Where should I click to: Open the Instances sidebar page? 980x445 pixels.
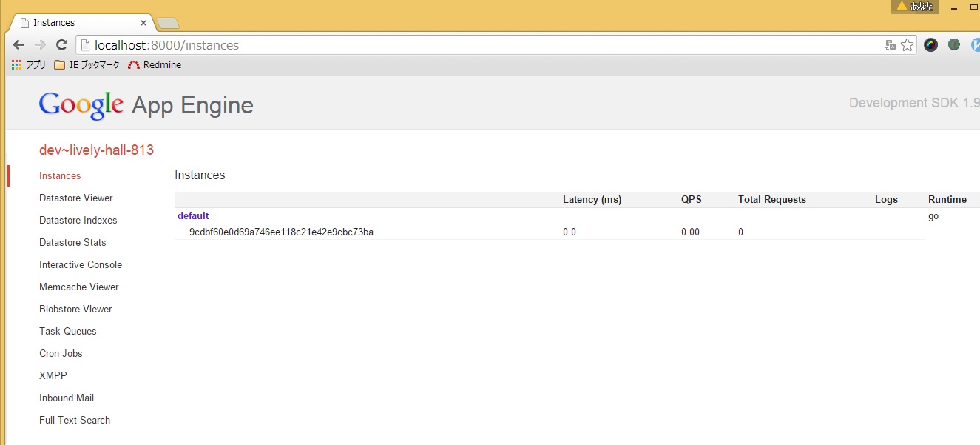(60, 176)
